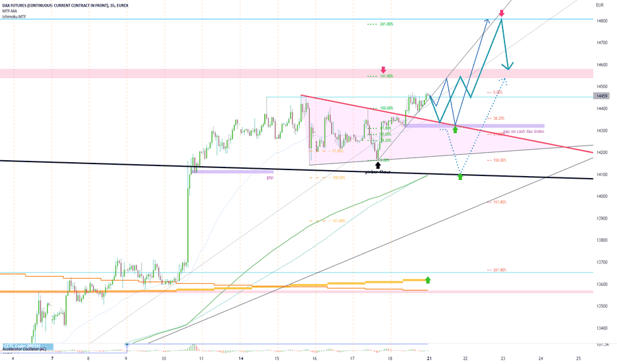The height and width of the screenshot is (364, 617).
Task: Click date 15 on the time axis
Action: (x=277, y=359)
